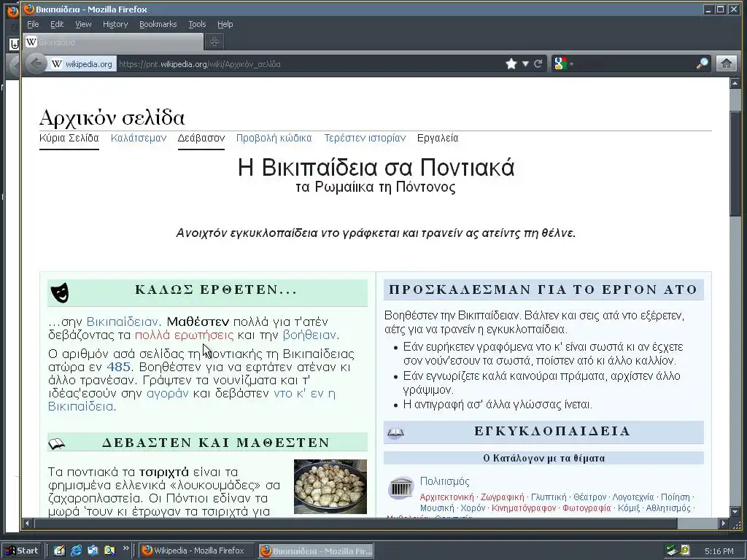
Task: Click the magnifying glass search icon
Action: [702, 63]
